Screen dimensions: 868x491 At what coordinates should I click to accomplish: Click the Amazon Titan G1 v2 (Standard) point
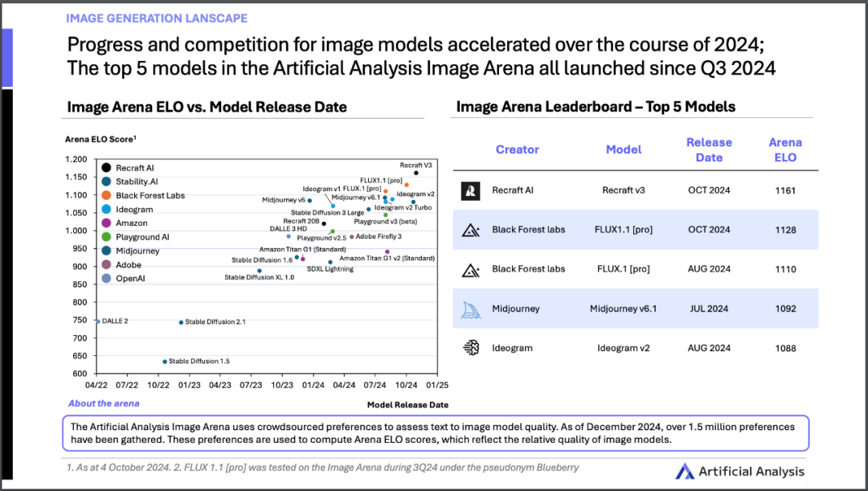pyautogui.click(x=387, y=252)
